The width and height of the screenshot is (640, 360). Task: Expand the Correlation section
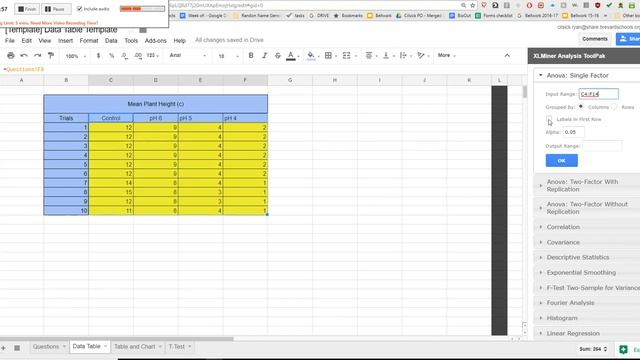587,227
